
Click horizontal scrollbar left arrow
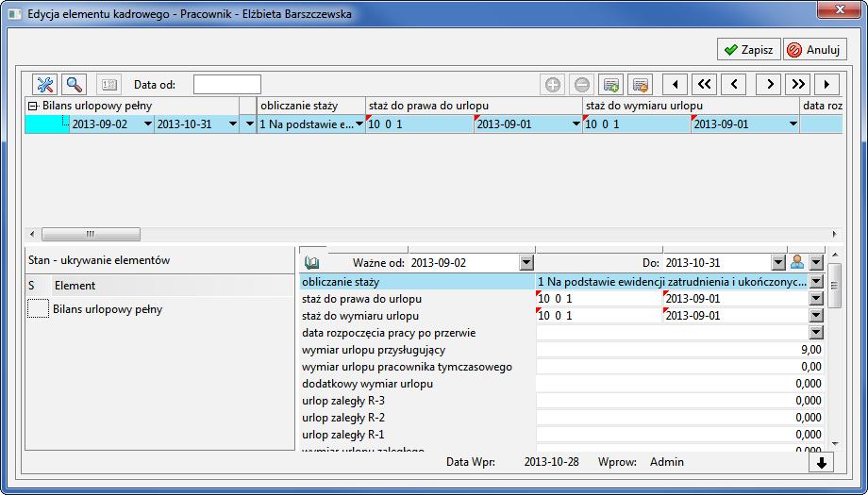click(x=32, y=234)
